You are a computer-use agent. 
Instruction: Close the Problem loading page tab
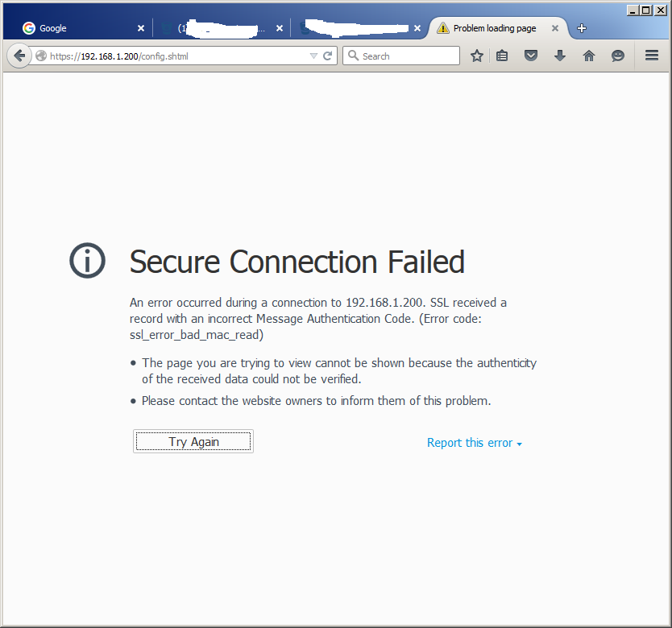(x=555, y=28)
